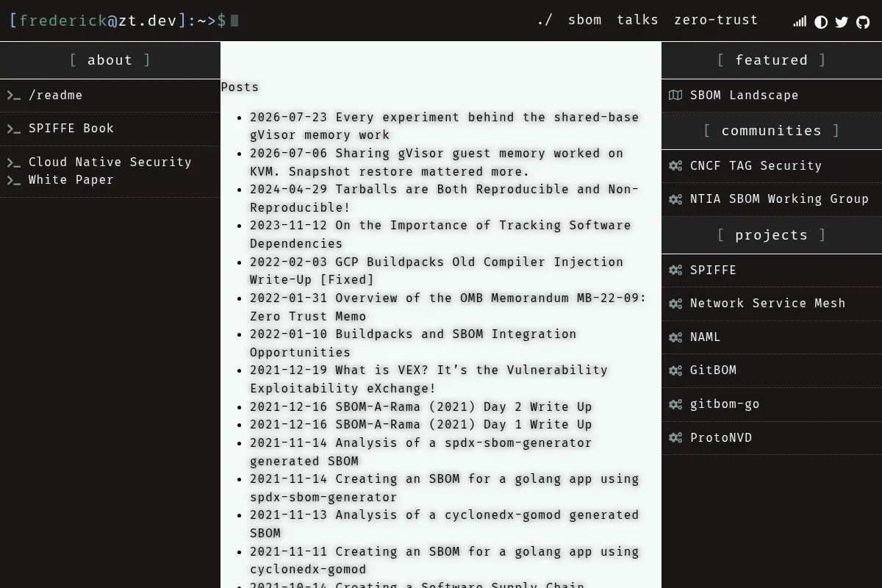
Task: Click the [ projects ] section header
Action: click(x=772, y=235)
